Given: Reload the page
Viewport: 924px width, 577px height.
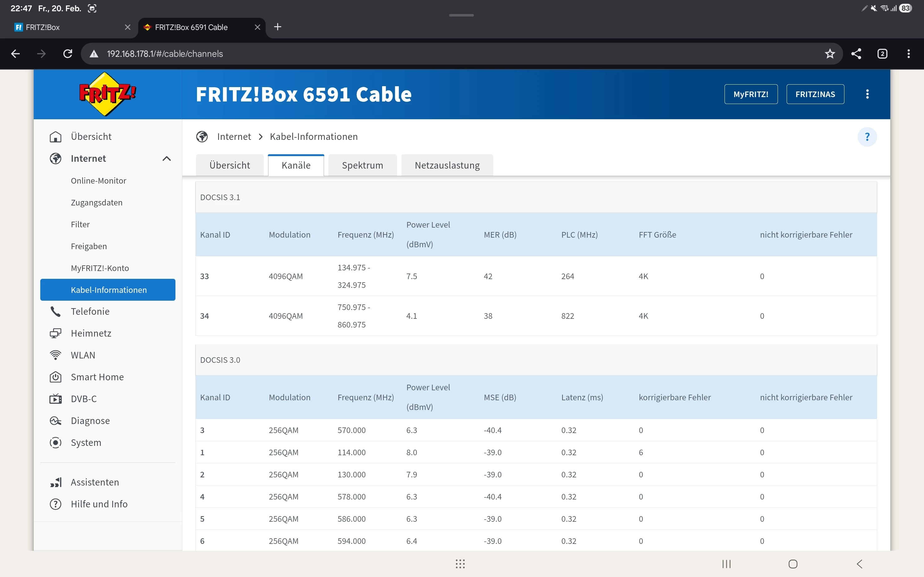Looking at the screenshot, I should (67, 54).
